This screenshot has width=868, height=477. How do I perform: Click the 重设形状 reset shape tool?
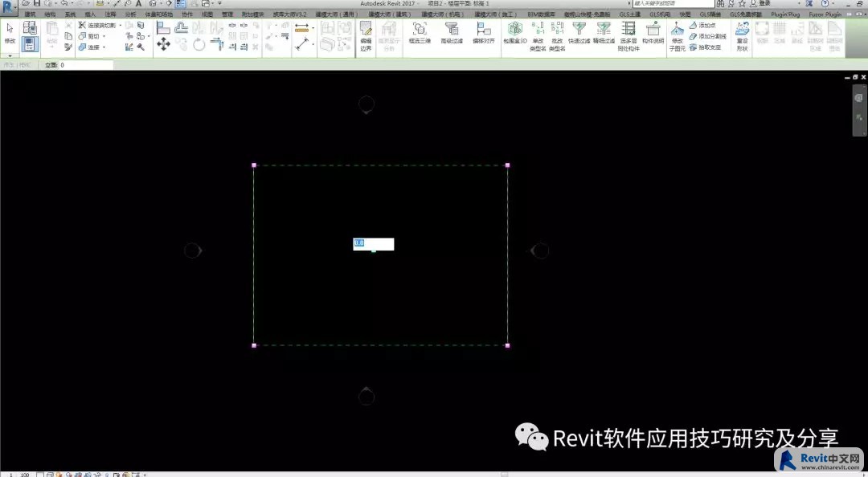coord(743,36)
